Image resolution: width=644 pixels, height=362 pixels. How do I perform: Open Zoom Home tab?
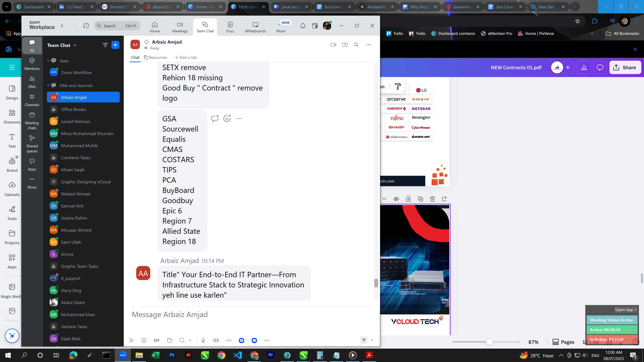(x=154, y=27)
